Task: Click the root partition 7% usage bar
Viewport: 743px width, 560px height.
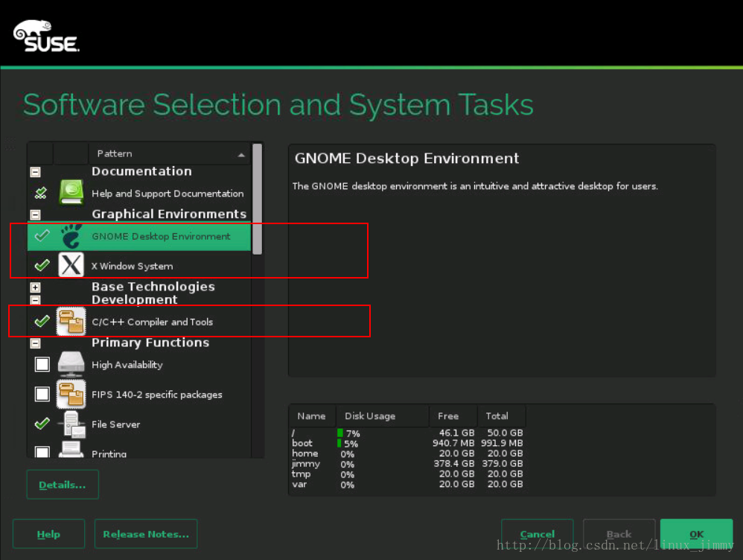Action: 339,433
